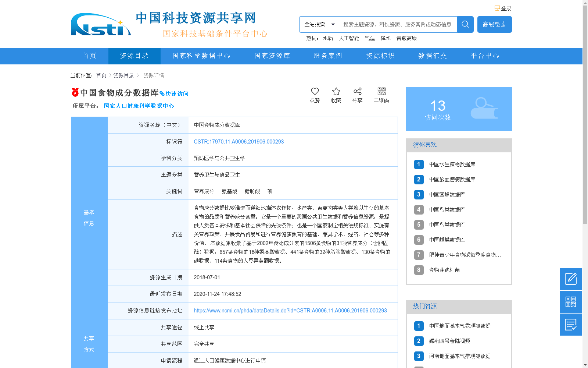588x368 pixels.
Task: Click the floating feedback list side button
Action: coord(571,325)
